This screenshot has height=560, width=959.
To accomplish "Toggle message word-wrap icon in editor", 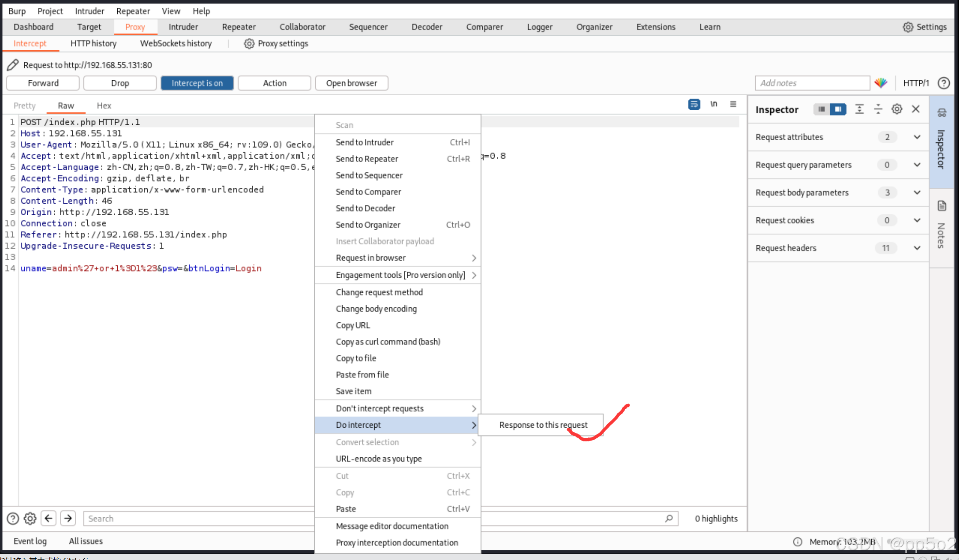I will point(694,105).
